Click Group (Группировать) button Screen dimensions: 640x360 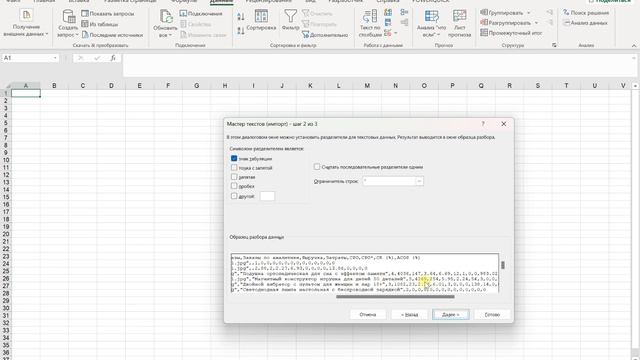click(x=501, y=13)
